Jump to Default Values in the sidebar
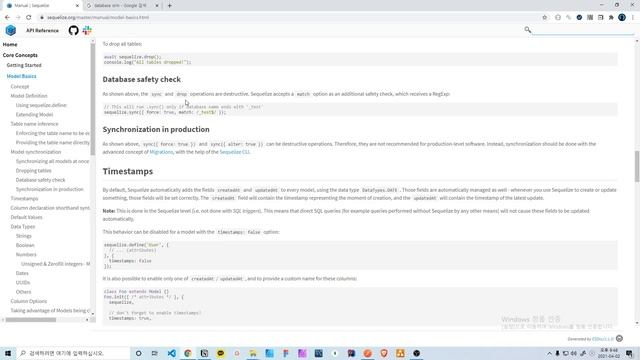 click(x=26, y=217)
